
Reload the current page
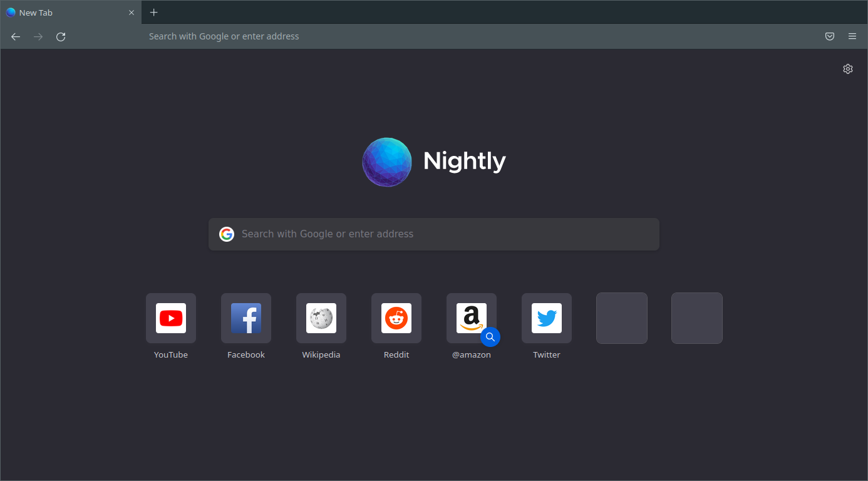[x=61, y=37]
